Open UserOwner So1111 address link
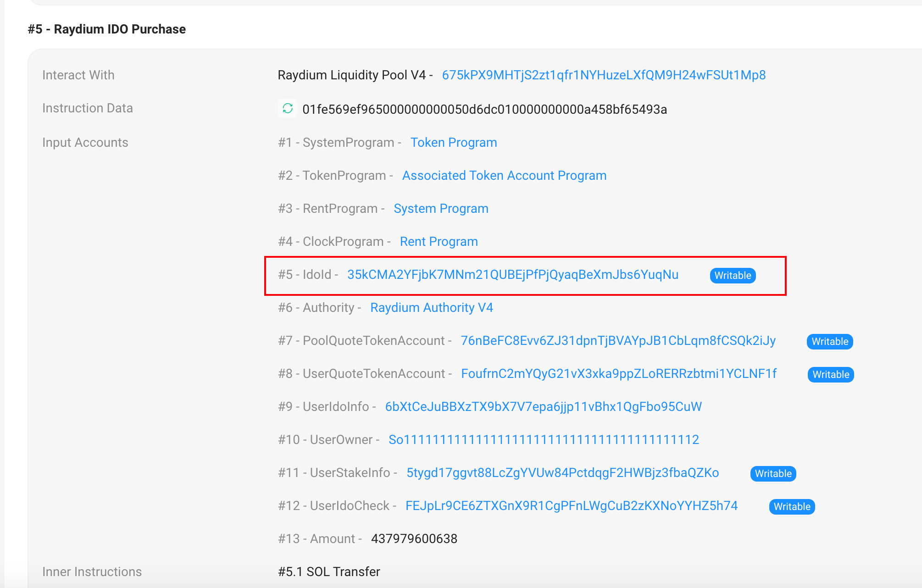The height and width of the screenshot is (588, 922). click(544, 440)
